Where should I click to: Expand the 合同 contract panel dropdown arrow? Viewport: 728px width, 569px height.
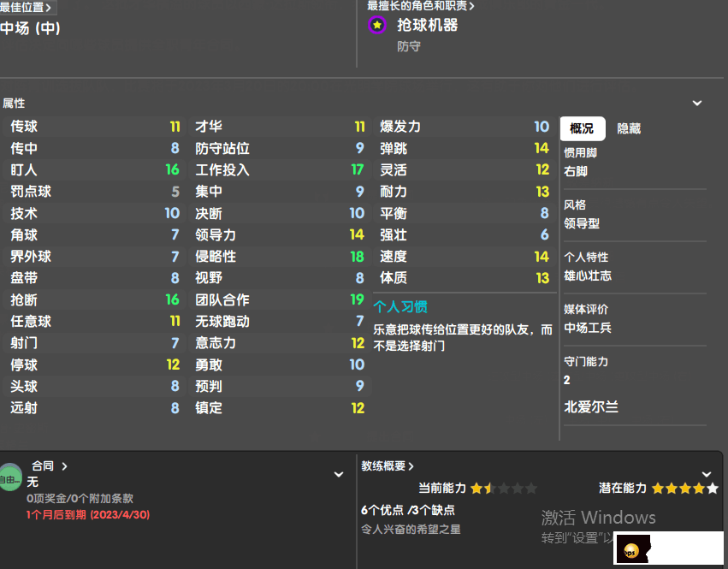point(339,474)
